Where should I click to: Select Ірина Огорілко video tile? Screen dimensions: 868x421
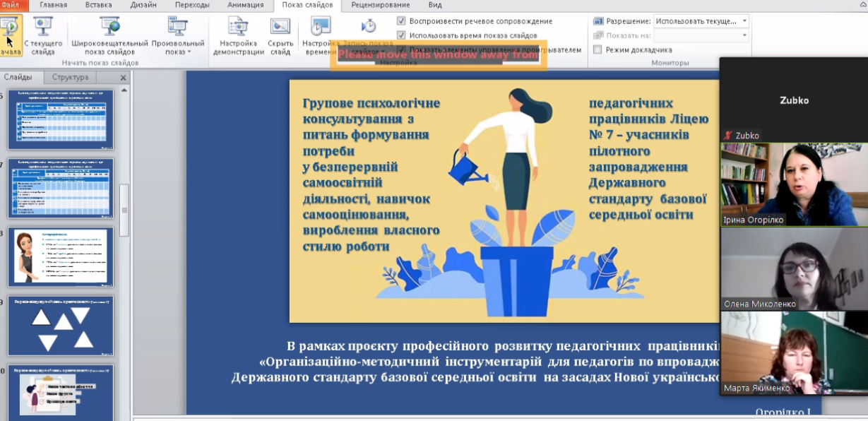pyautogui.click(x=794, y=184)
